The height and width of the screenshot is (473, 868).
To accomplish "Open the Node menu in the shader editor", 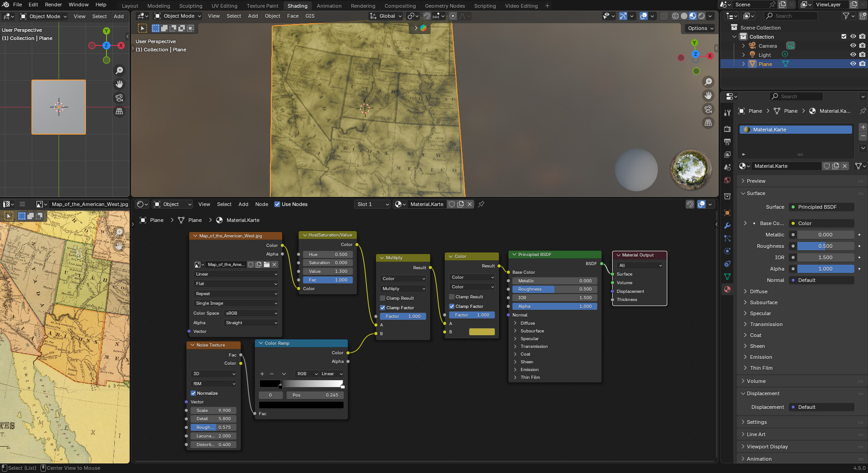I will pyautogui.click(x=262, y=204).
